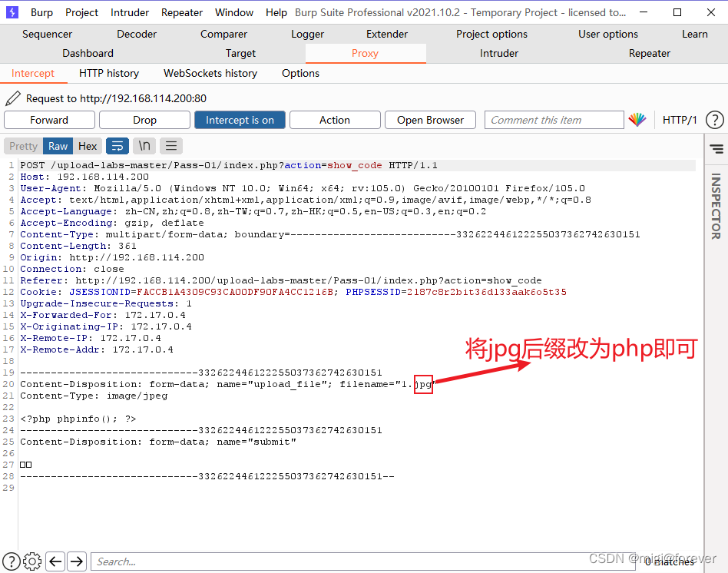Open the Extender tab

[x=387, y=34]
